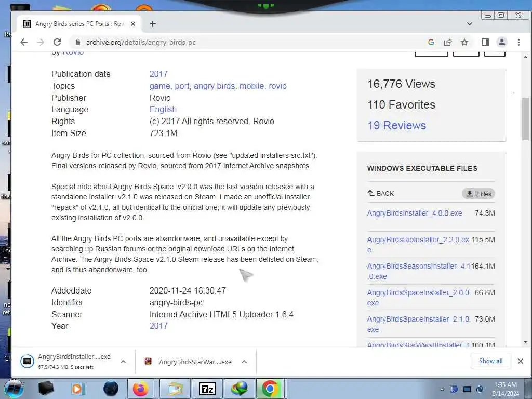Open the 19 Reviews link
The width and height of the screenshot is (532, 399).
[x=396, y=125]
